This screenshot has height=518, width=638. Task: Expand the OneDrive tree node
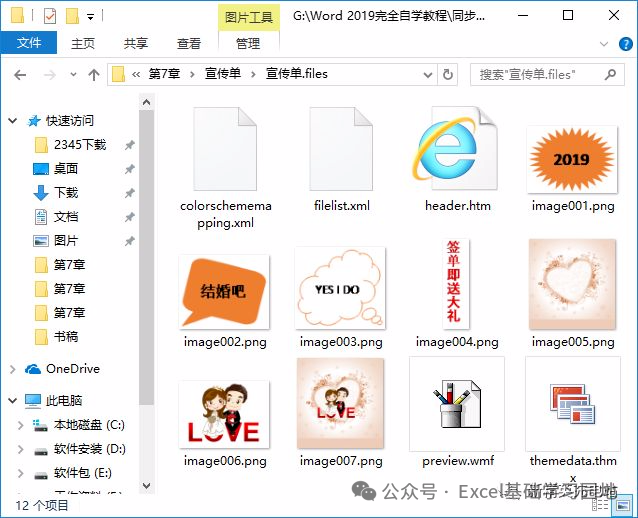13,369
